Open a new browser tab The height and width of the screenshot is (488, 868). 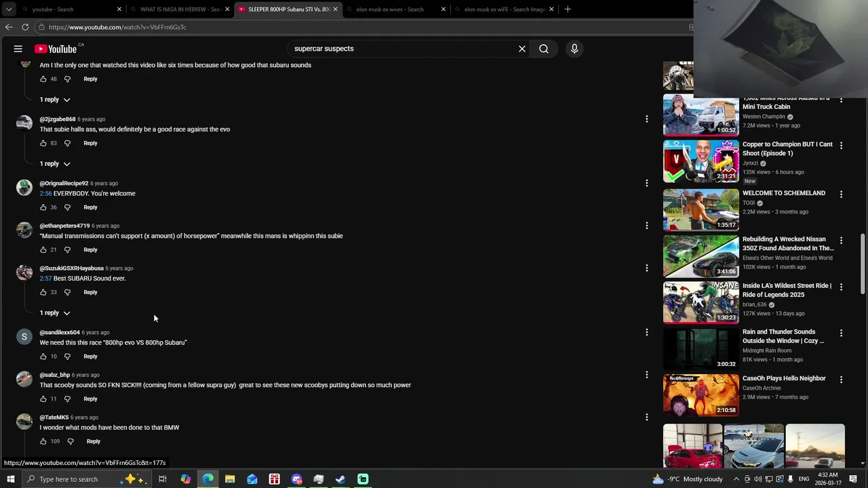pyautogui.click(x=568, y=9)
